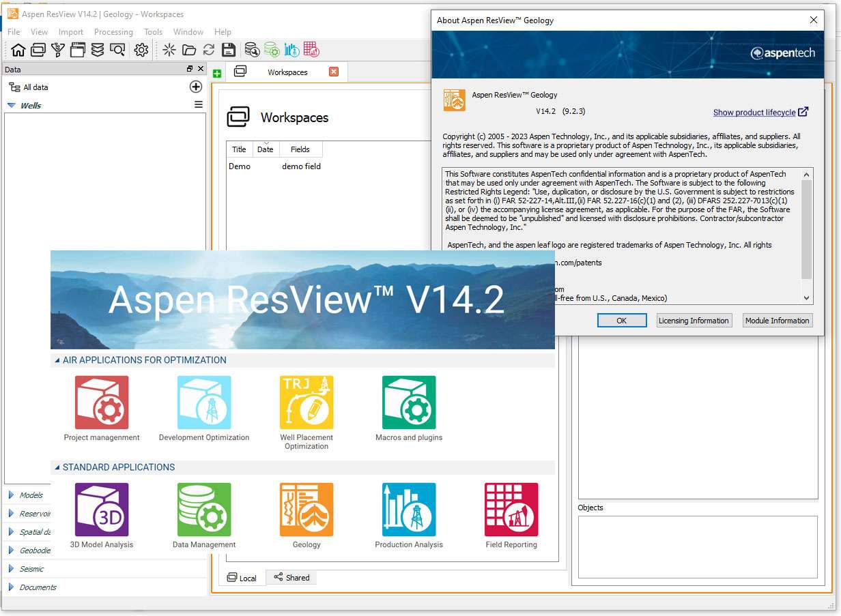841x616 pixels.
Task: Open the Processing menu
Action: 113,32
